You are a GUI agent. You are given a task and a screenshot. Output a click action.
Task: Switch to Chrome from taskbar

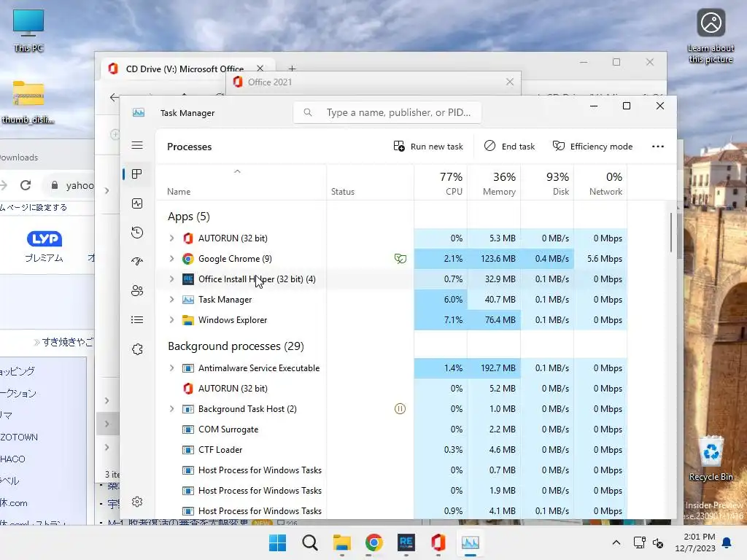[374, 542]
